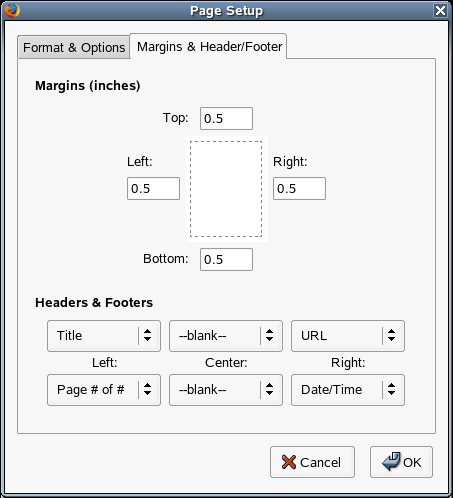Open the Title header dropdown
The height and width of the screenshot is (498, 453).
[x=104, y=336]
